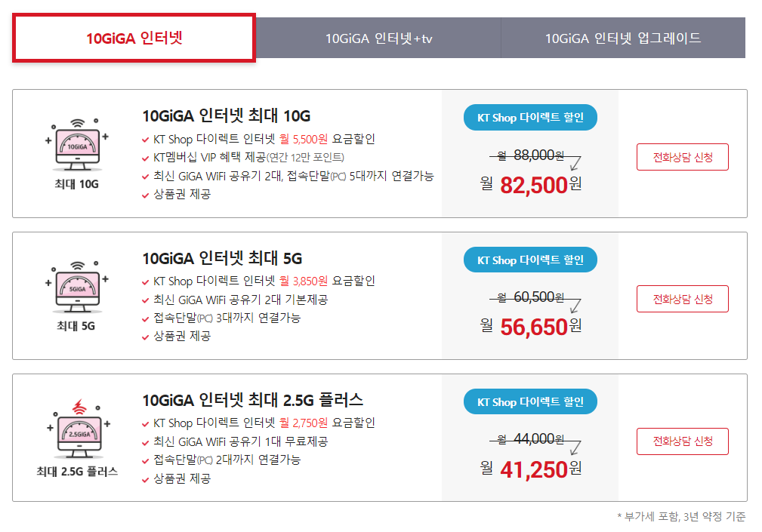Image resolution: width=762 pixels, height=532 pixels.
Task: Switch to the 10GiGA 인터넷+tv tab
Action: click(x=378, y=38)
